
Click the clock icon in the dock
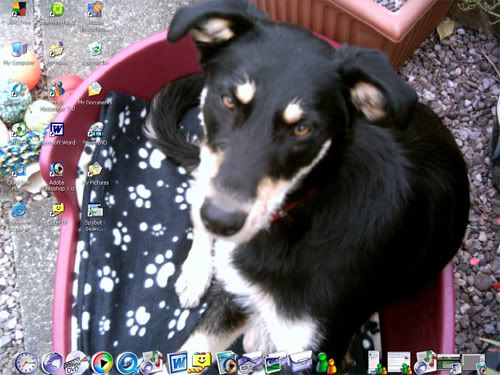pos(26,363)
